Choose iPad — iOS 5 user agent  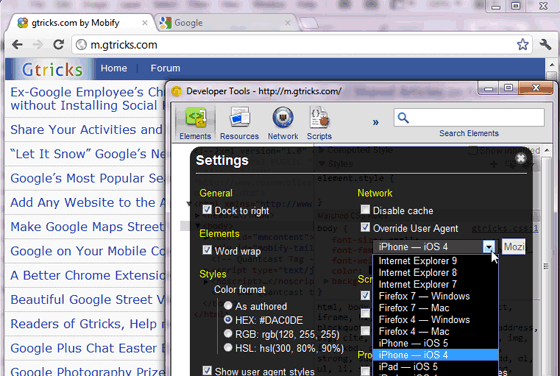pyautogui.click(x=435, y=367)
